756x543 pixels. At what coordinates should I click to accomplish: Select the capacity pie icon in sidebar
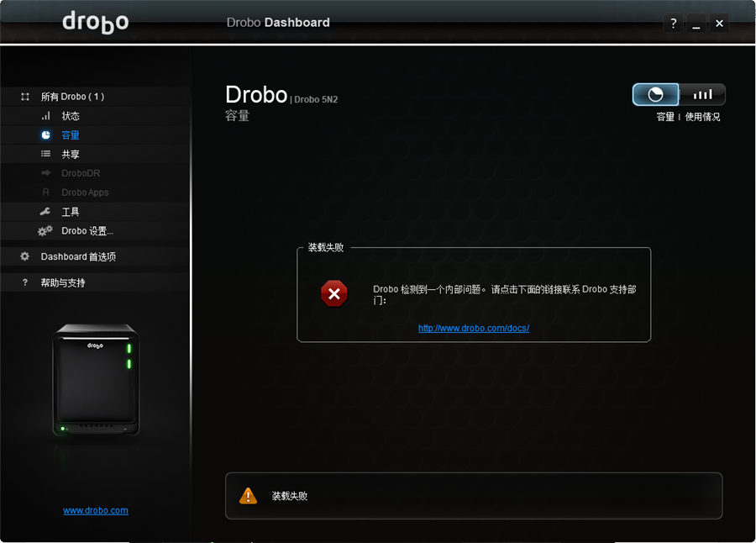tap(45, 135)
